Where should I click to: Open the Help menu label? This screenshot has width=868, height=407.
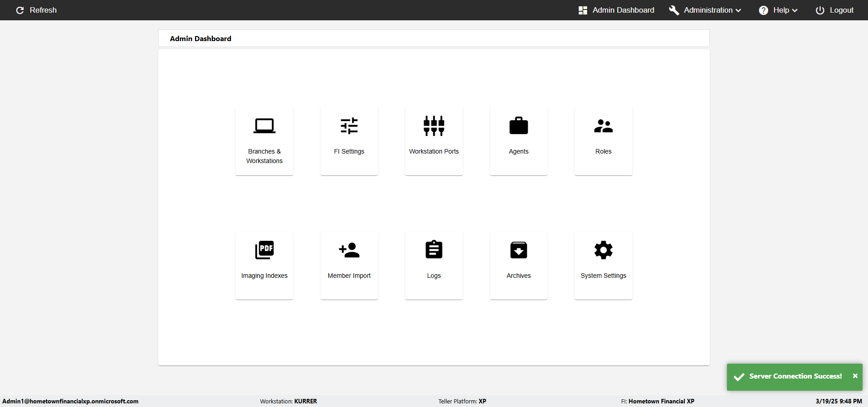(781, 10)
